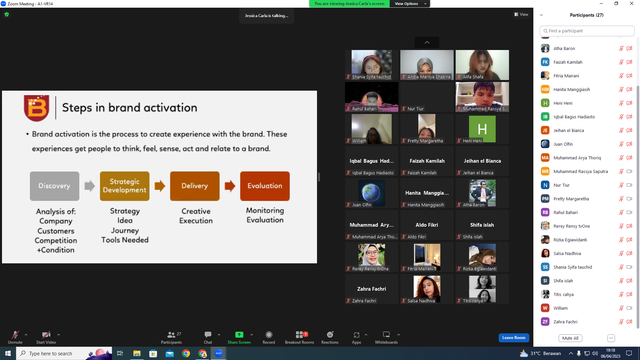Image resolution: width=640 pixels, height=360 pixels.
Task: Click the Mute All button
Action: (x=570, y=338)
